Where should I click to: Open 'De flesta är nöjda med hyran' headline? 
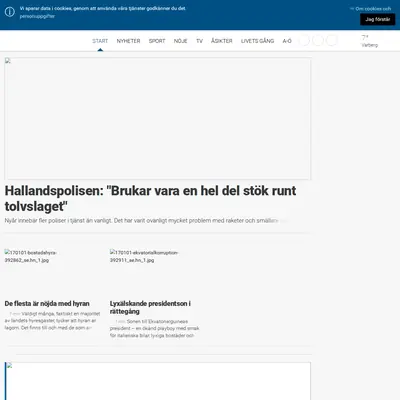[x=47, y=304]
